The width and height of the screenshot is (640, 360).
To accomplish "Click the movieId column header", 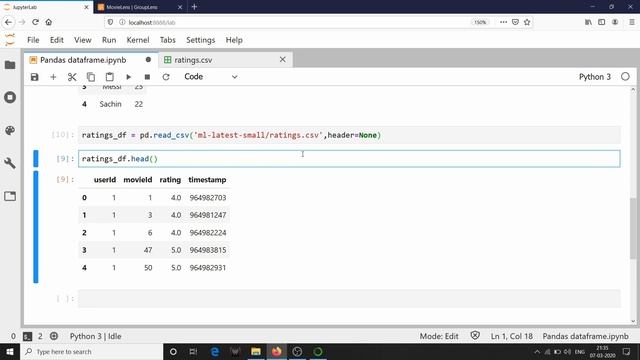I will (x=138, y=180).
